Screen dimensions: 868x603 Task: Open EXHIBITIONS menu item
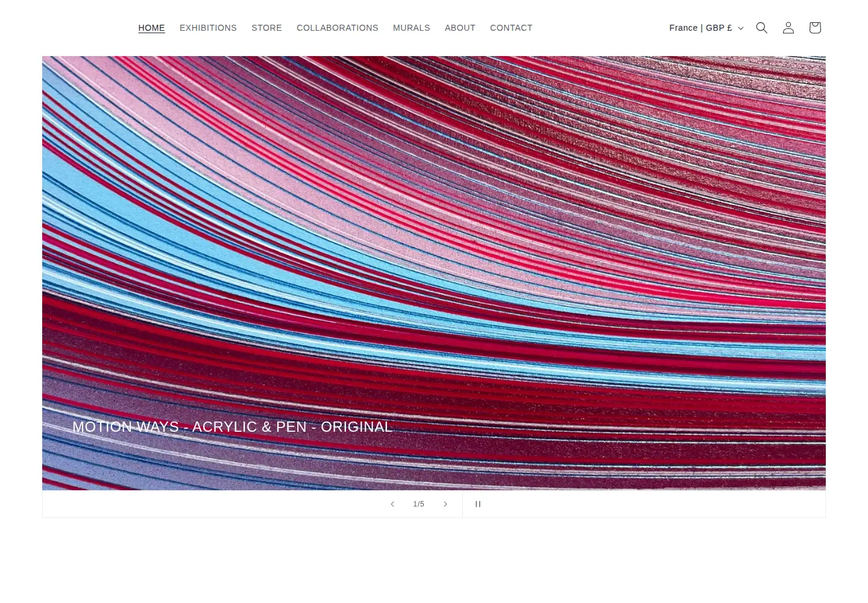[x=208, y=28]
